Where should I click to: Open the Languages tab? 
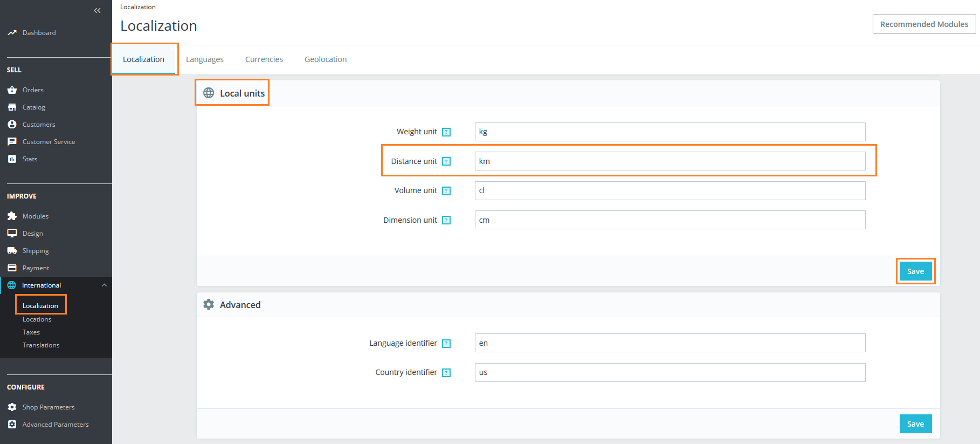point(204,59)
